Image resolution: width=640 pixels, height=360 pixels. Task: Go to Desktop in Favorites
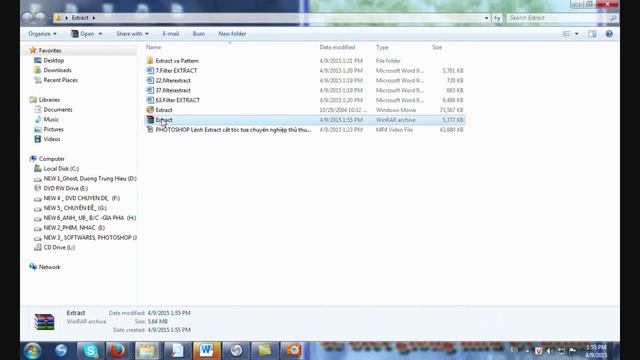[x=53, y=60]
